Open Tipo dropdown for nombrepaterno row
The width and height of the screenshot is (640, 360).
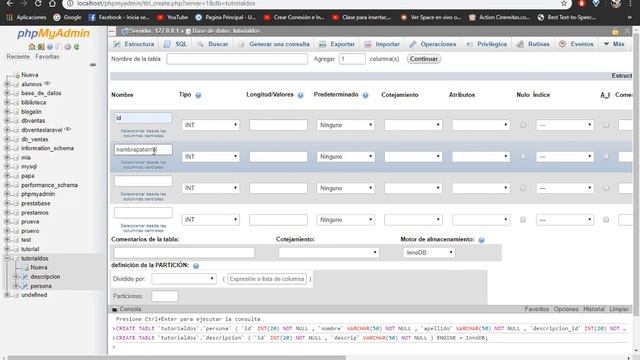pyautogui.click(x=211, y=156)
